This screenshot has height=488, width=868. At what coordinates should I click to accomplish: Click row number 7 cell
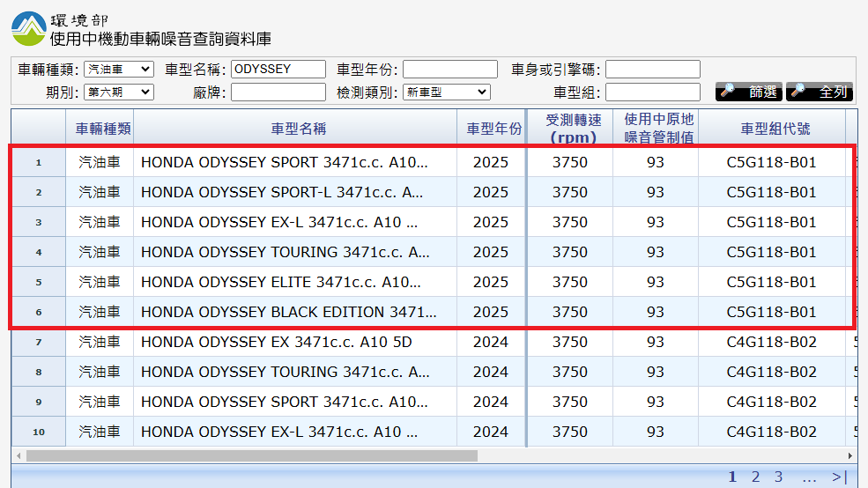coord(39,342)
